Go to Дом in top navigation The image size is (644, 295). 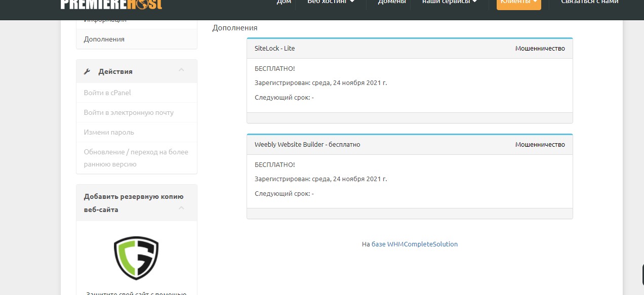click(x=284, y=2)
